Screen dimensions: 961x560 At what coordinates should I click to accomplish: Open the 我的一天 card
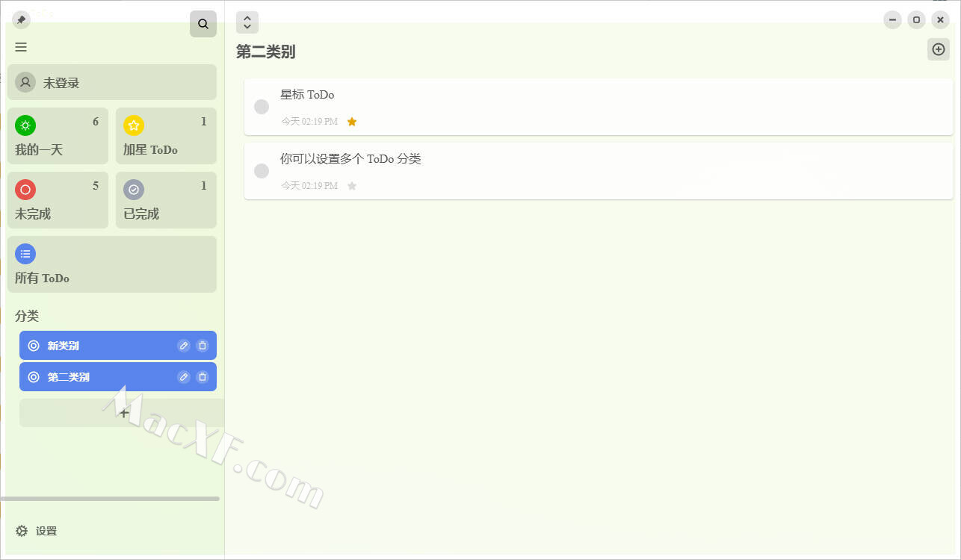click(58, 136)
